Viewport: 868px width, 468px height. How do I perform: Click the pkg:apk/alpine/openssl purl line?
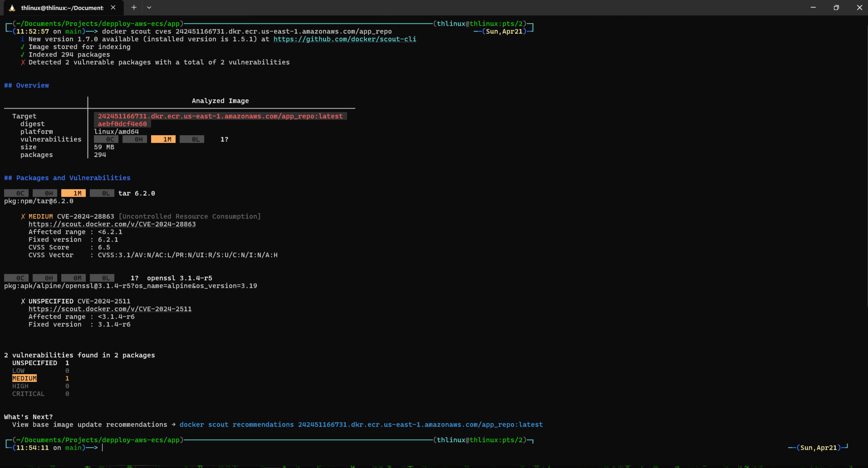click(131, 286)
